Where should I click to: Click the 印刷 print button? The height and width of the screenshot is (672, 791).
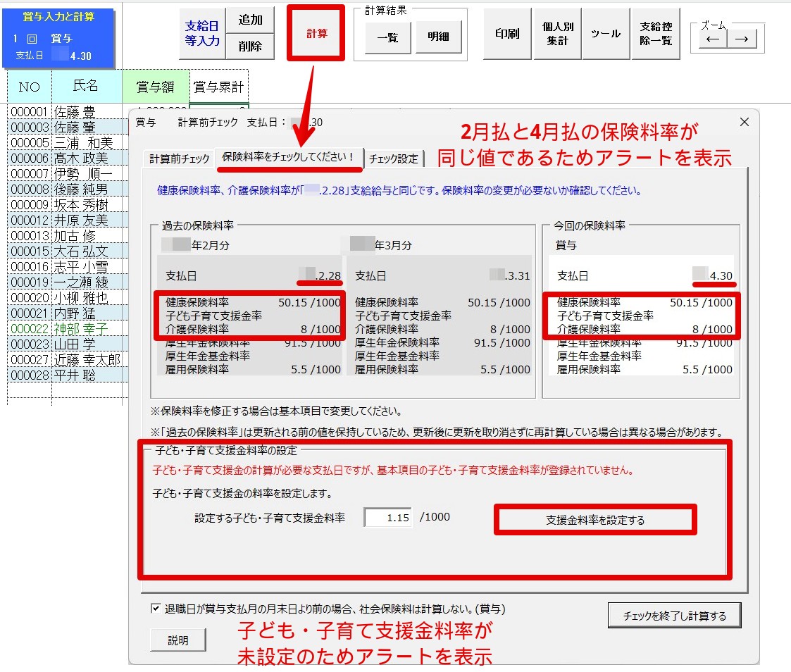[507, 34]
